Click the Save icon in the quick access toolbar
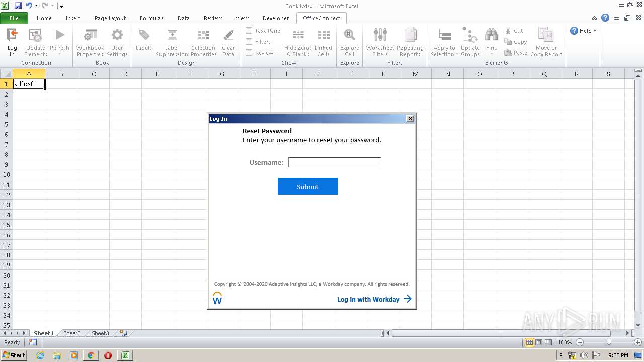The height and width of the screenshot is (362, 644). click(x=18, y=6)
